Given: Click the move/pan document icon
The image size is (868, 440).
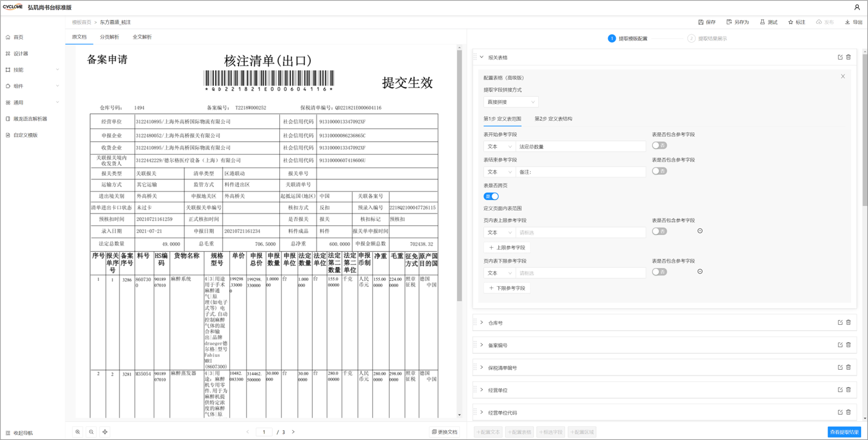Looking at the screenshot, I should [x=105, y=432].
